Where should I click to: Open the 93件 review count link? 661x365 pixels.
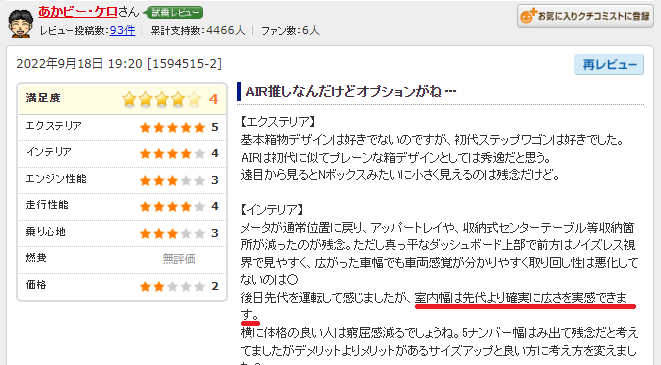(x=122, y=30)
